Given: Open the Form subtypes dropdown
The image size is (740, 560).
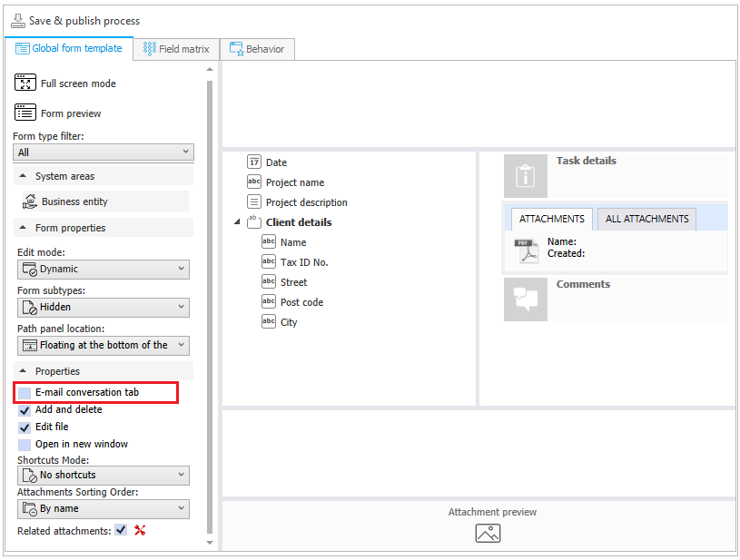Looking at the screenshot, I should pos(104,307).
